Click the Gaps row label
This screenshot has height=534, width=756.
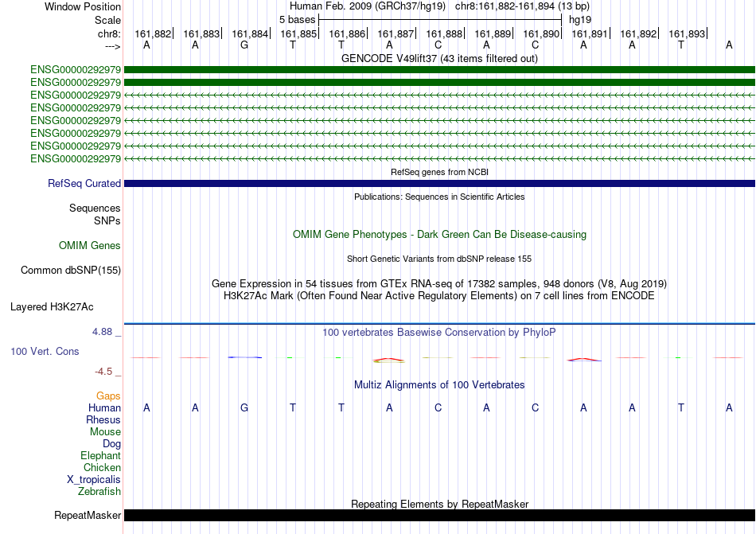point(108,396)
